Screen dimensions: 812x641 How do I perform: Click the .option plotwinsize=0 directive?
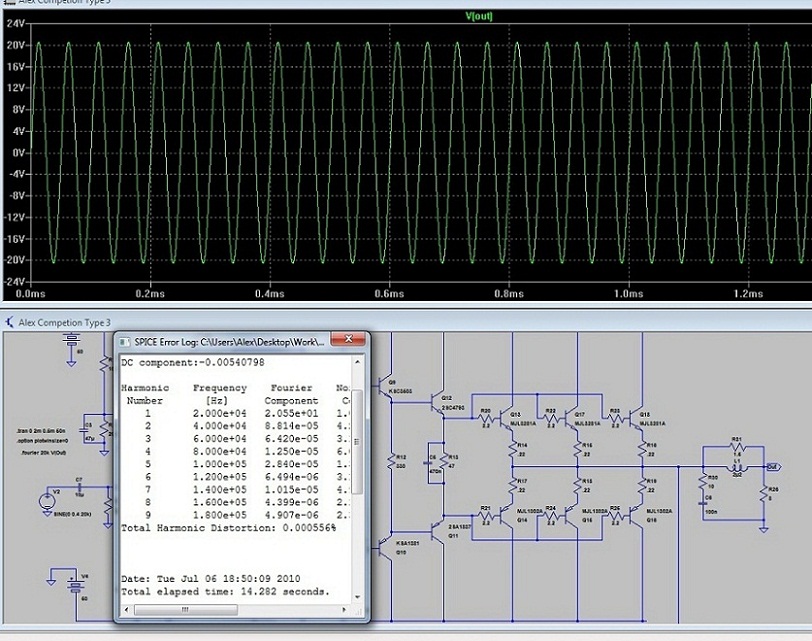[x=43, y=441]
